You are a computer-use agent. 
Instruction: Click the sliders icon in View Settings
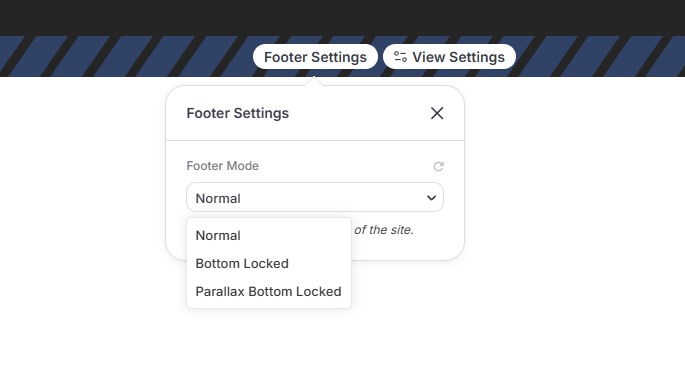400,57
